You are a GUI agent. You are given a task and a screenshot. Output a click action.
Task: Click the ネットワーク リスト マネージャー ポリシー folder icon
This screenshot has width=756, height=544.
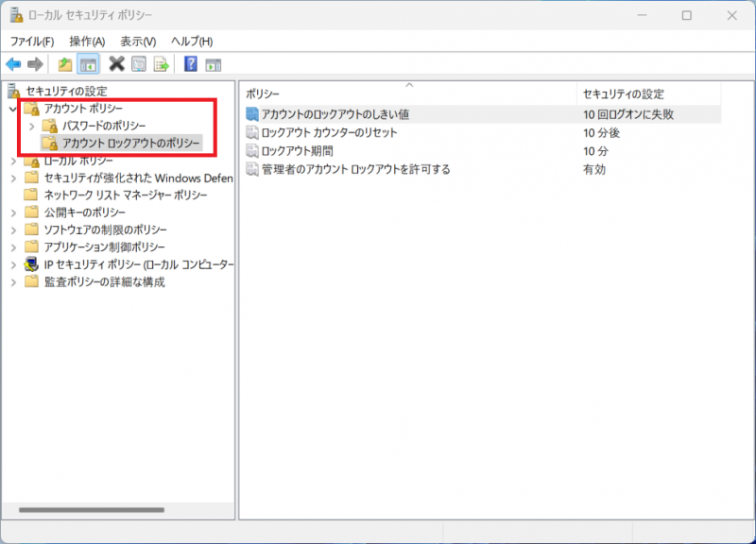click(x=31, y=195)
